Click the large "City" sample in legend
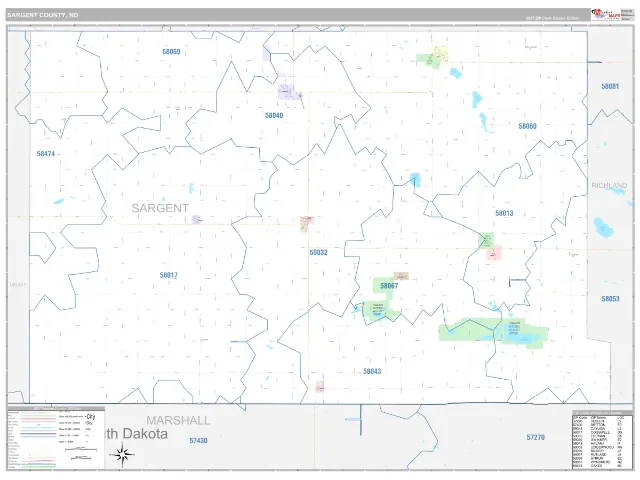 click(90, 417)
